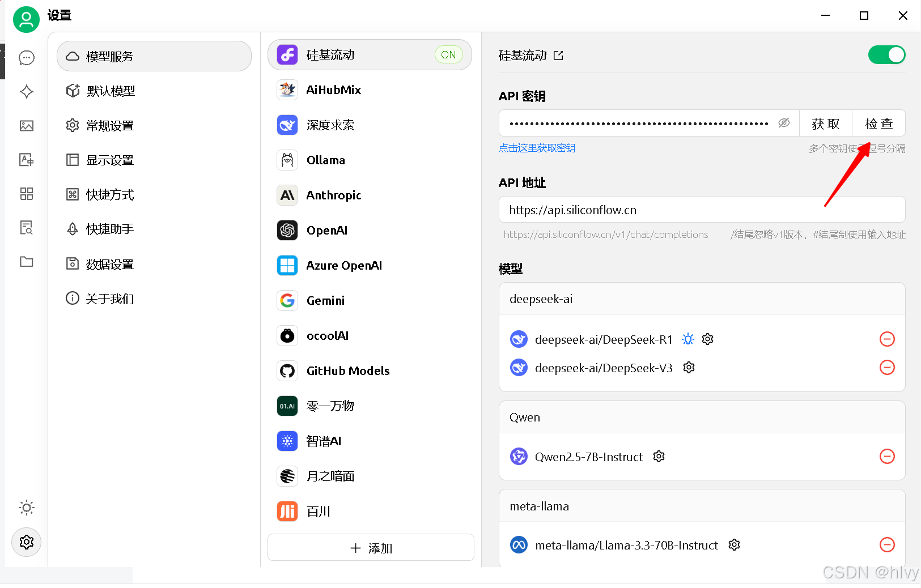Remove the Qwen2.5-7B-Instruct model
This screenshot has height=588, width=921.
[x=887, y=457]
